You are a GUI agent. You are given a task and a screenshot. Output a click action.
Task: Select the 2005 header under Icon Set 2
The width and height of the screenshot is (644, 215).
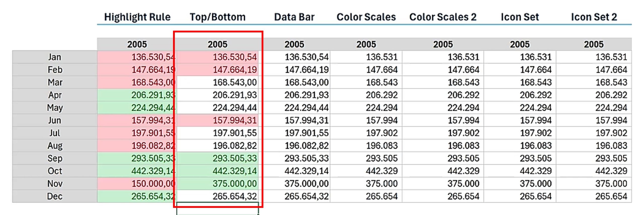pyautogui.click(x=594, y=45)
